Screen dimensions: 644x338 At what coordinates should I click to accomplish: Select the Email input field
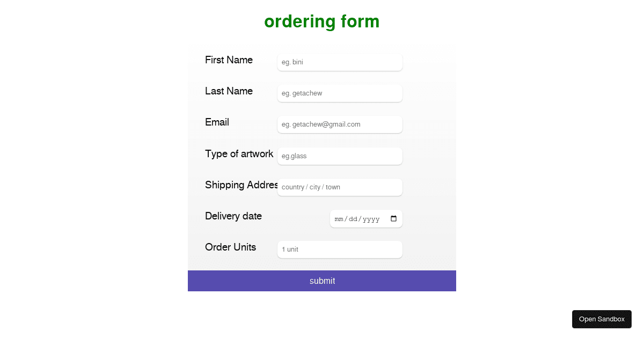[x=340, y=124]
